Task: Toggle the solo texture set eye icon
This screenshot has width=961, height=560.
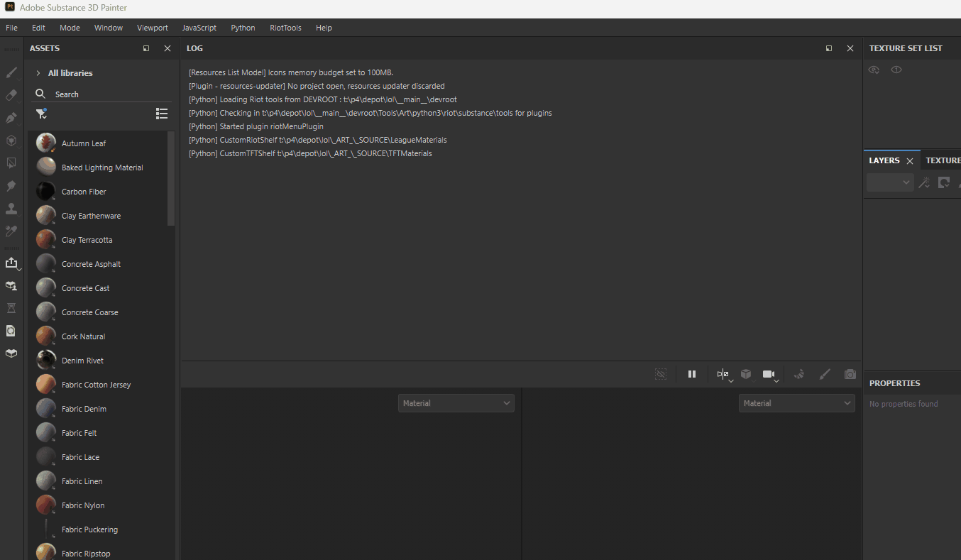Action: tap(896, 70)
